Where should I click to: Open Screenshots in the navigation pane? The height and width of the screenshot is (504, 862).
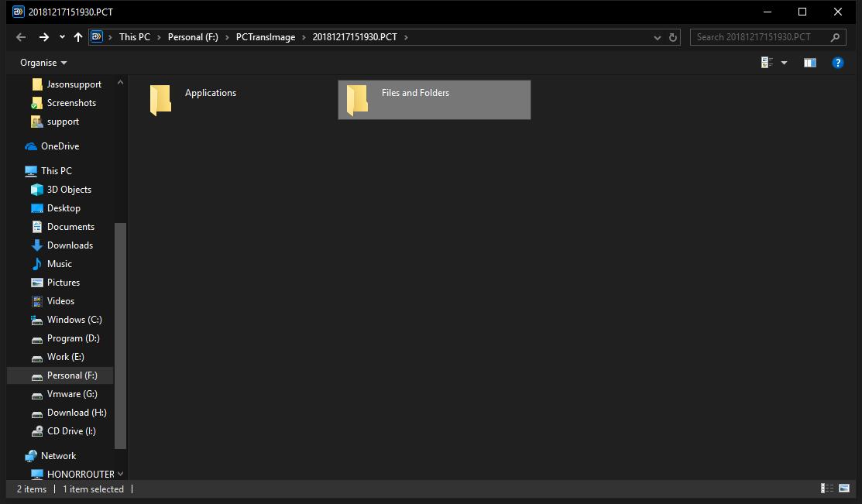tap(64, 103)
